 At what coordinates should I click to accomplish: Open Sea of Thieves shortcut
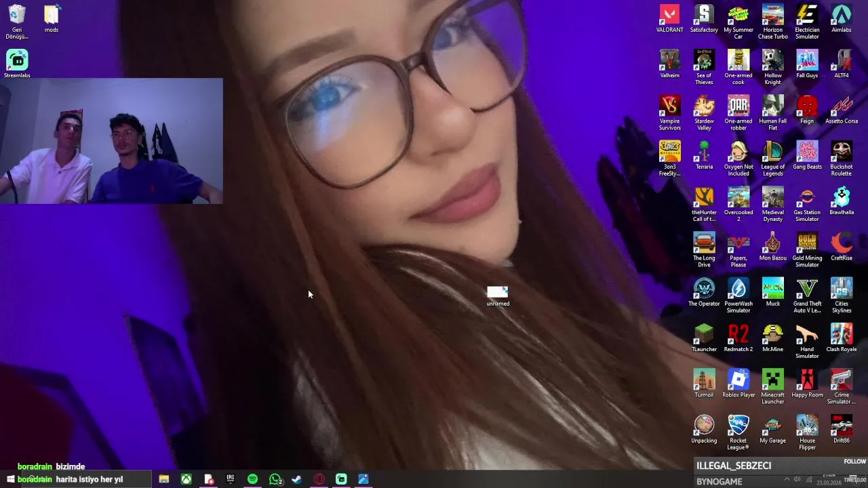(704, 68)
